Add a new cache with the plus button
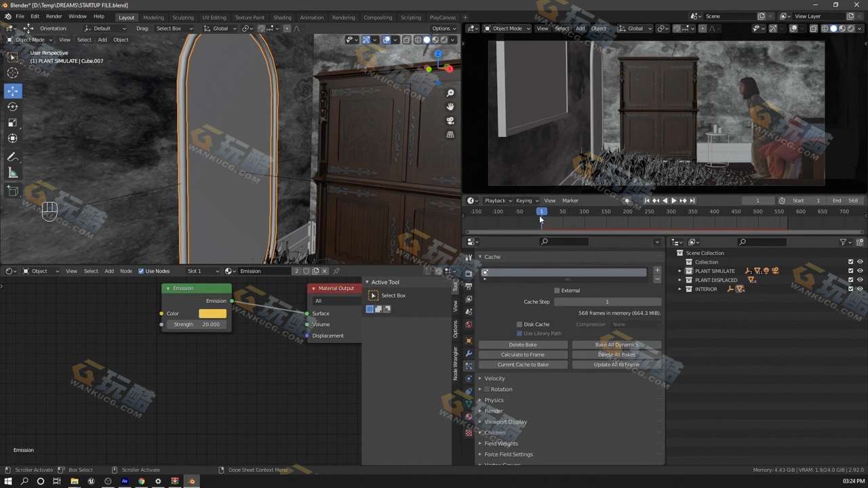The image size is (868, 488). (x=656, y=270)
